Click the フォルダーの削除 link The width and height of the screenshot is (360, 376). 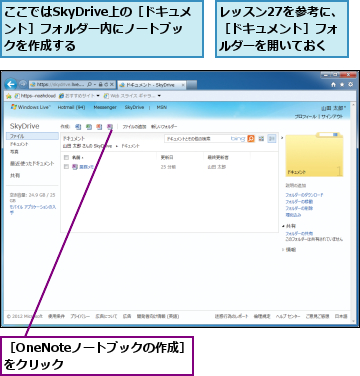(x=299, y=208)
